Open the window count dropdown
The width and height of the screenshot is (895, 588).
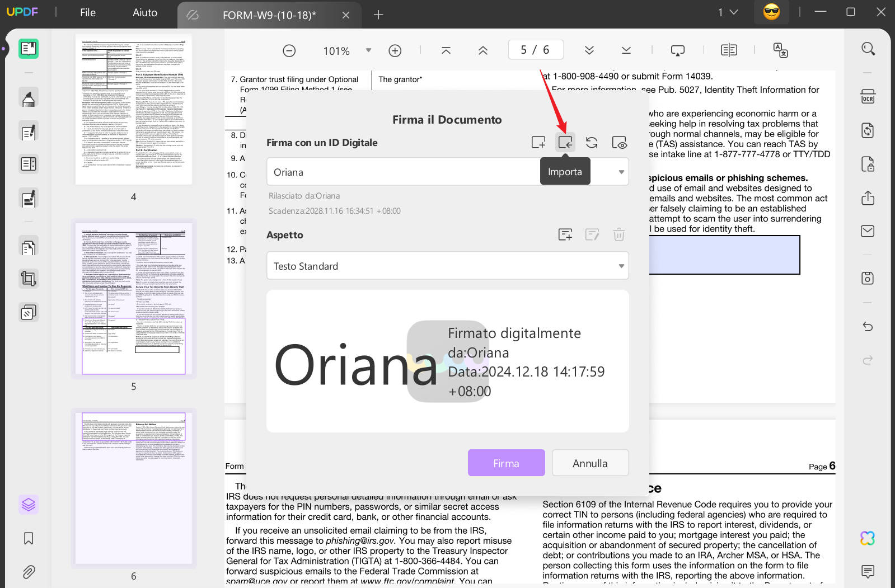(x=728, y=12)
